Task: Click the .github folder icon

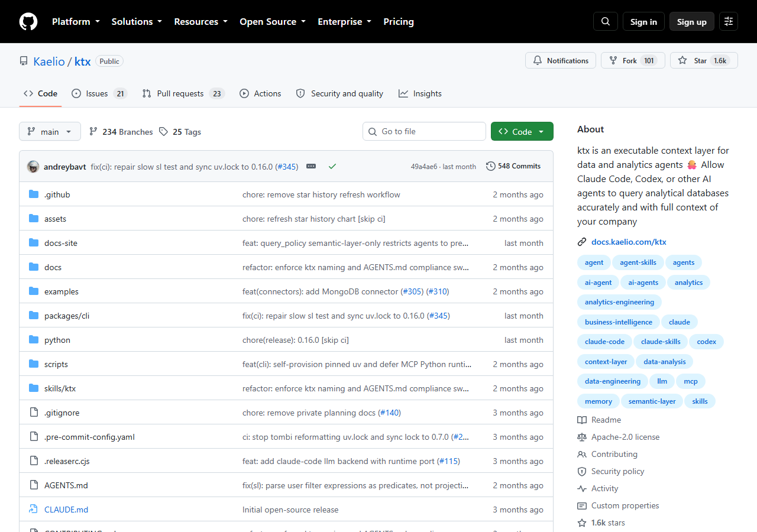Action: tap(34, 194)
